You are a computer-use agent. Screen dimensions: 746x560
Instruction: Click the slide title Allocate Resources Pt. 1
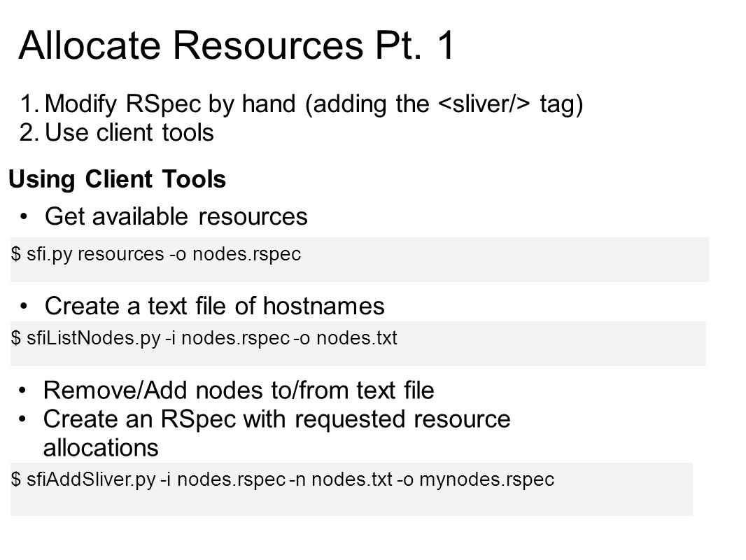pos(237,45)
